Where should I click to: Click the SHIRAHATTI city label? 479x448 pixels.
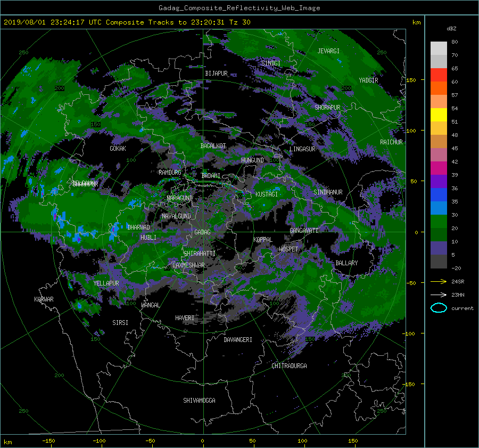point(200,253)
